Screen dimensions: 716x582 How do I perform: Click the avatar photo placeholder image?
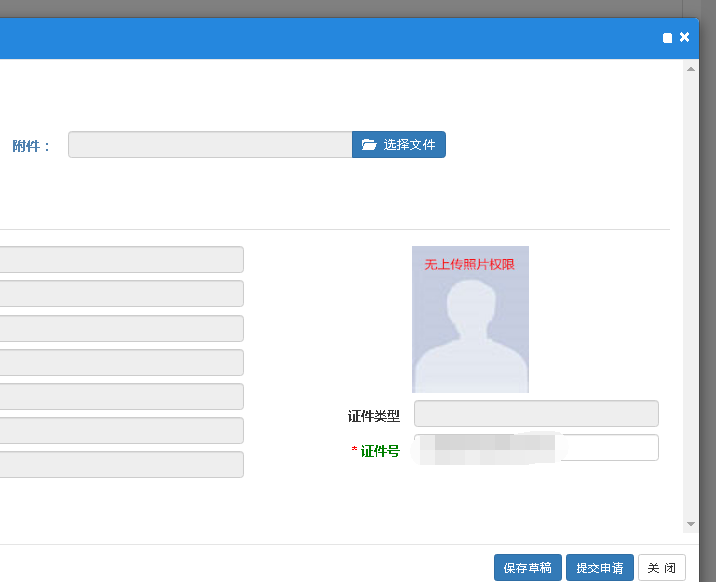click(x=470, y=319)
